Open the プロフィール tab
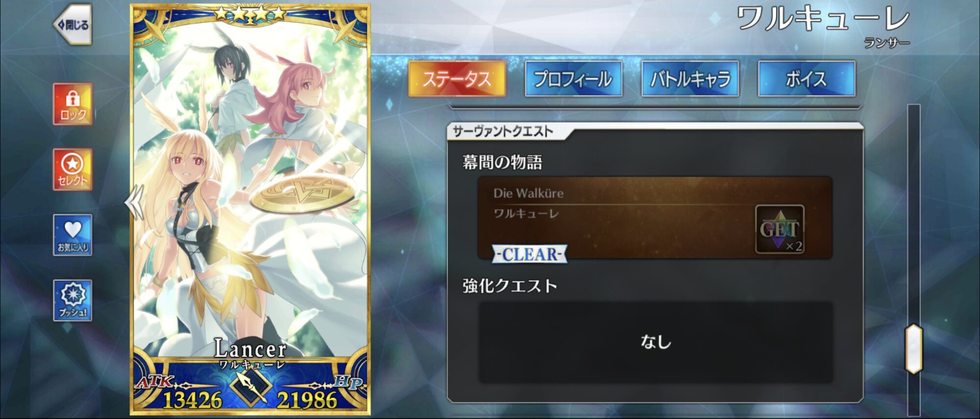This screenshot has width=980, height=419. pyautogui.click(x=573, y=78)
